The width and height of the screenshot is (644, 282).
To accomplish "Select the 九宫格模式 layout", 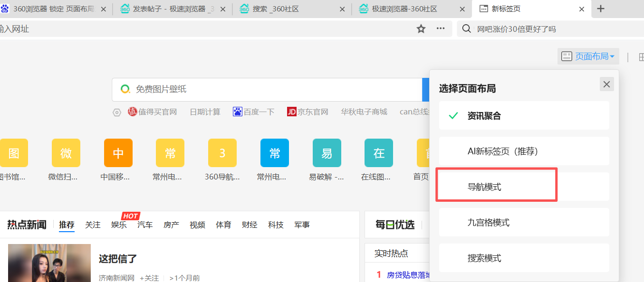I will (524, 222).
